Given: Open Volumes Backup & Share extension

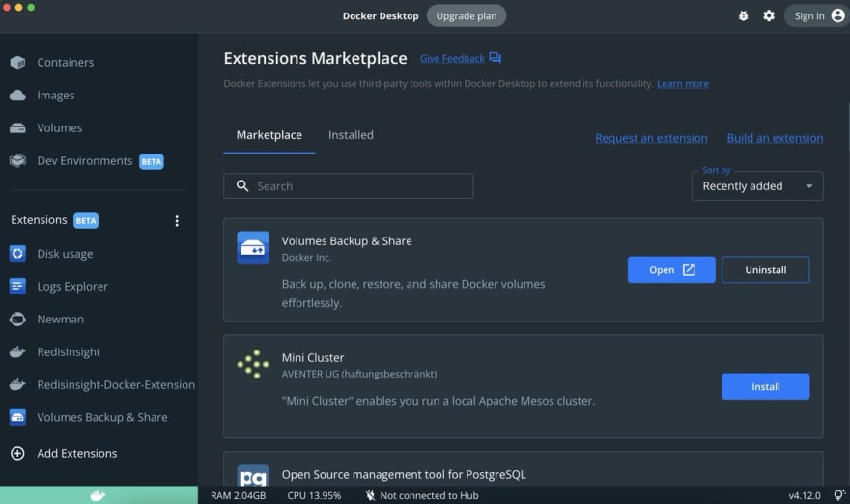Looking at the screenshot, I should pos(671,270).
